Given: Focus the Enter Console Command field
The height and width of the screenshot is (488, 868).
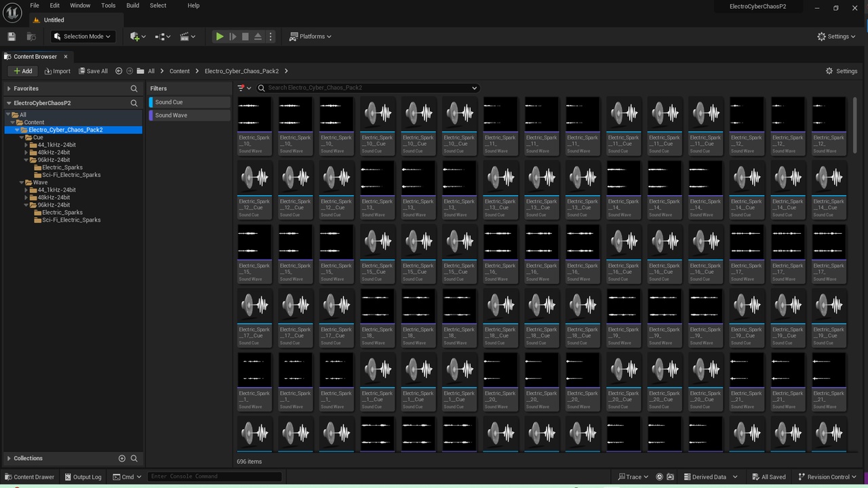Looking at the screenshot, I should point(214,476).
